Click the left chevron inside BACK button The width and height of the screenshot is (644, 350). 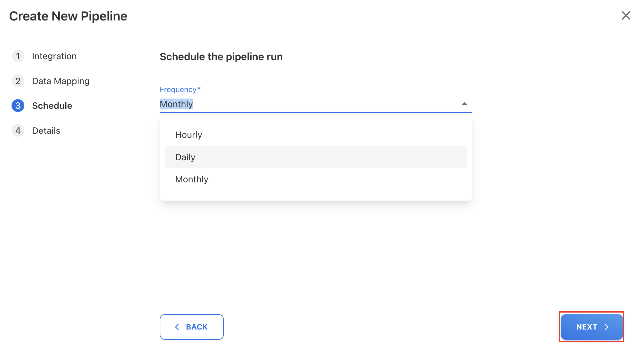click(177, 327)
